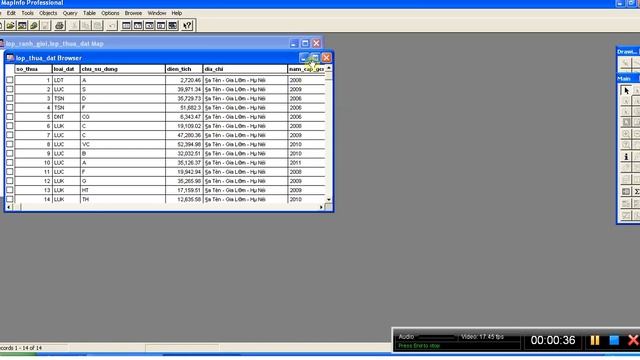This screenshot has width=640, height=360.
Task: Open a New Browser window from toolbar
Action: click(x=127, y=26)
